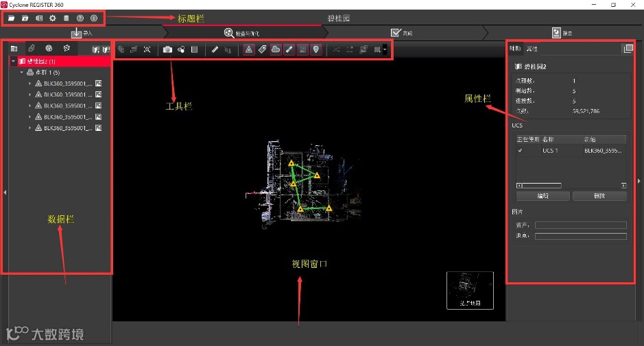Click the overlapping cubes toolbar icon

pyautogui.click(x=121, y=49)
